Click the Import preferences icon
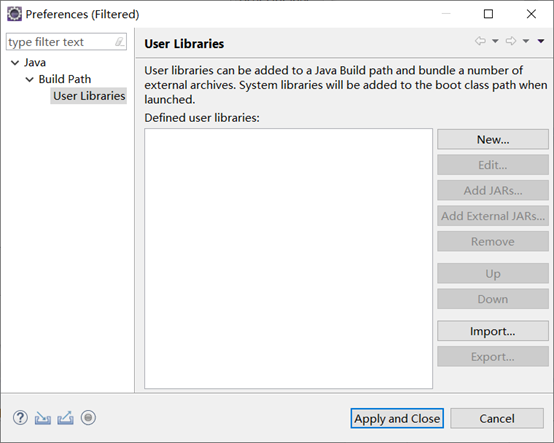Screen dimensions: 554x443 43,418
